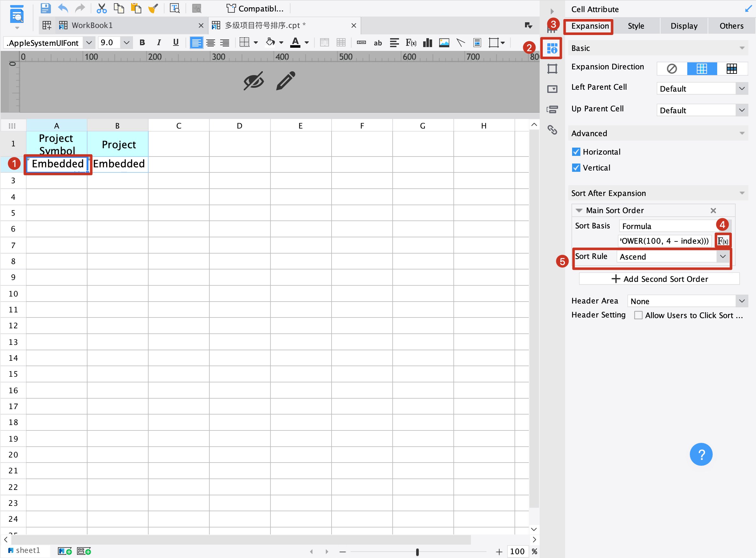The width and height of the screenshot is (756, 558).
Task: Uncheck the Vertical expandable option
Action: click(x=576, y=168)
